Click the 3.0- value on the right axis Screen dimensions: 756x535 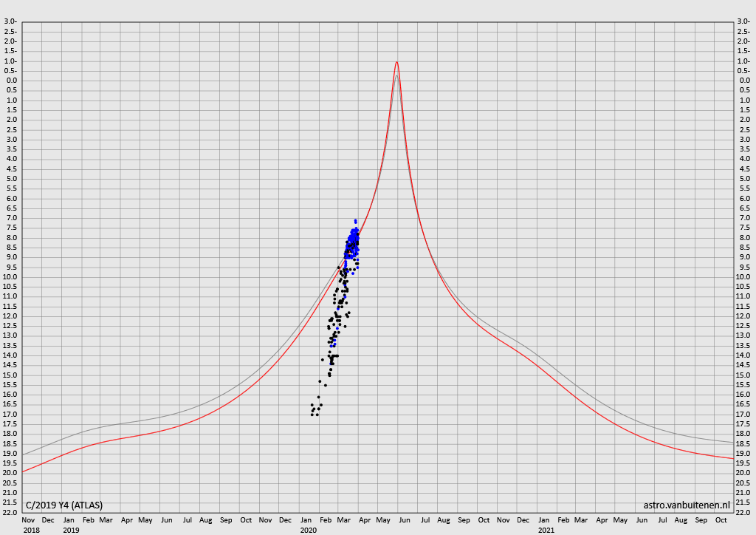(744, 21)
